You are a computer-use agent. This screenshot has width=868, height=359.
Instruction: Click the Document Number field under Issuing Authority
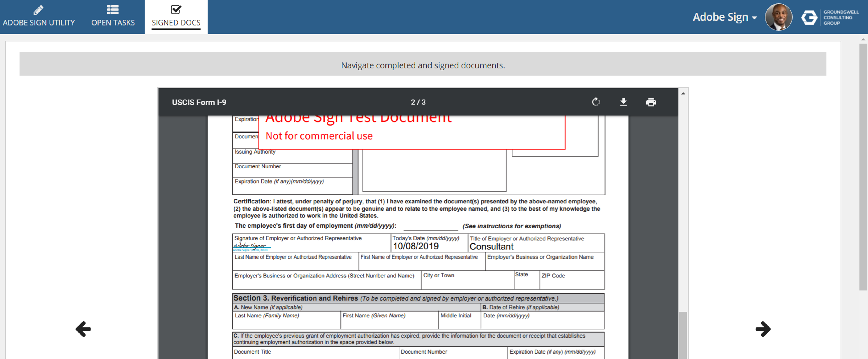pos(292,171)
